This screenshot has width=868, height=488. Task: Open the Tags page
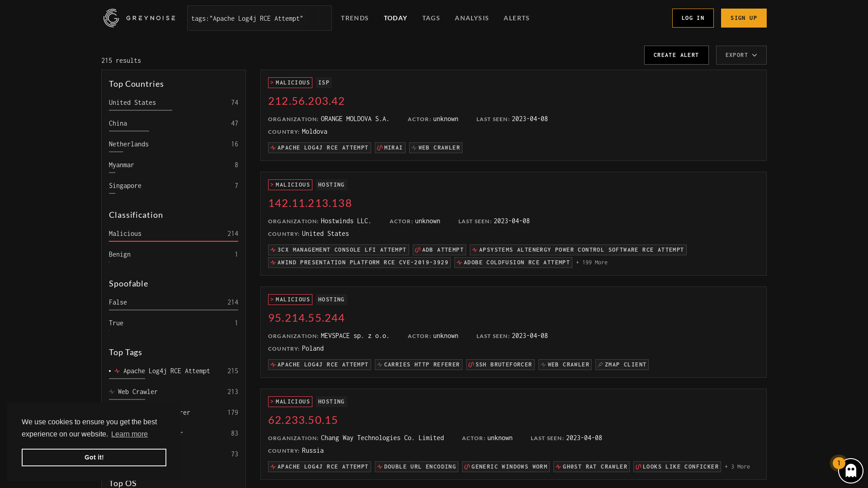(431, 18)
